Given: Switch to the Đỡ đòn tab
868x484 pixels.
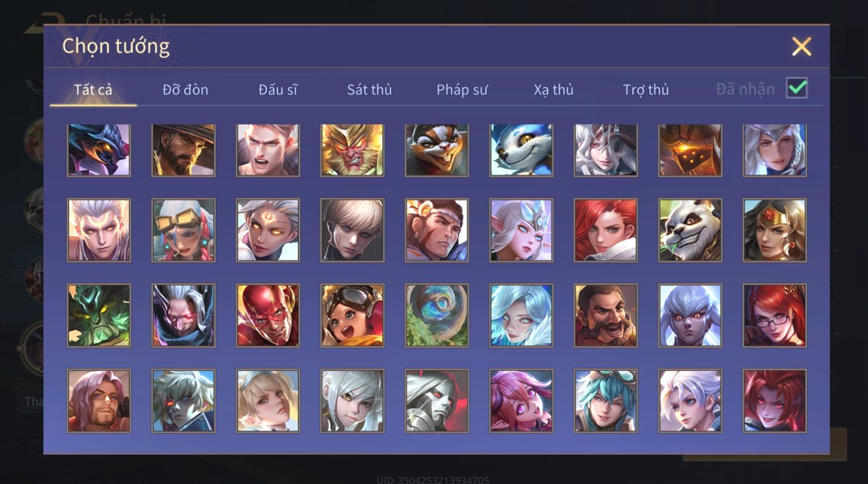Looking at the screenshot, I should pyautogui.click(x=185, y=89).
